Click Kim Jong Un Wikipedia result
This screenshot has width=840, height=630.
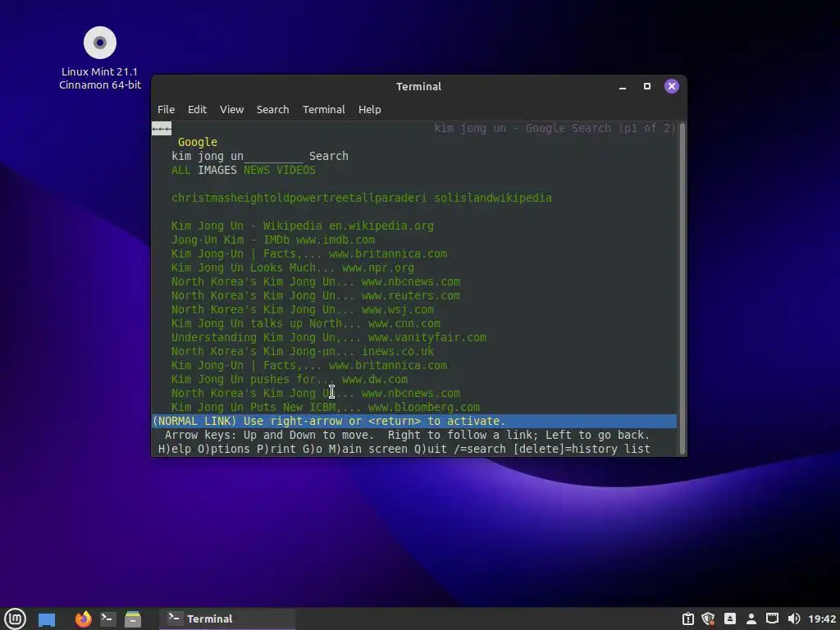[x=303, y=226]
